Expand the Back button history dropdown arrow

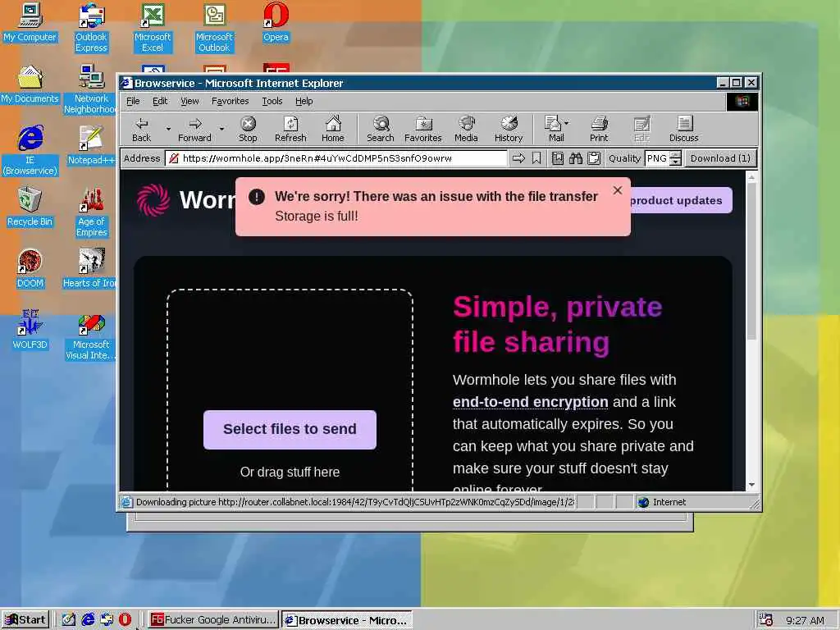[168, 129]
